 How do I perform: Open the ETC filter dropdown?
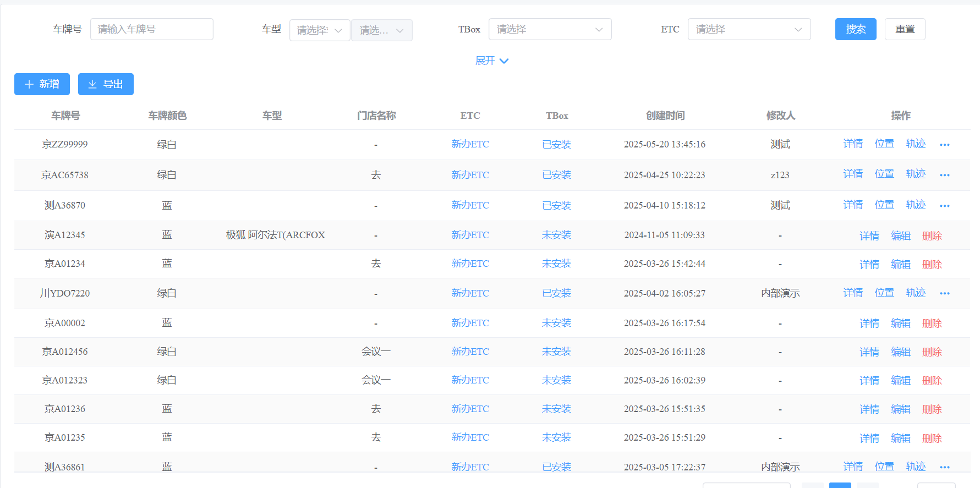coord(749,29)
